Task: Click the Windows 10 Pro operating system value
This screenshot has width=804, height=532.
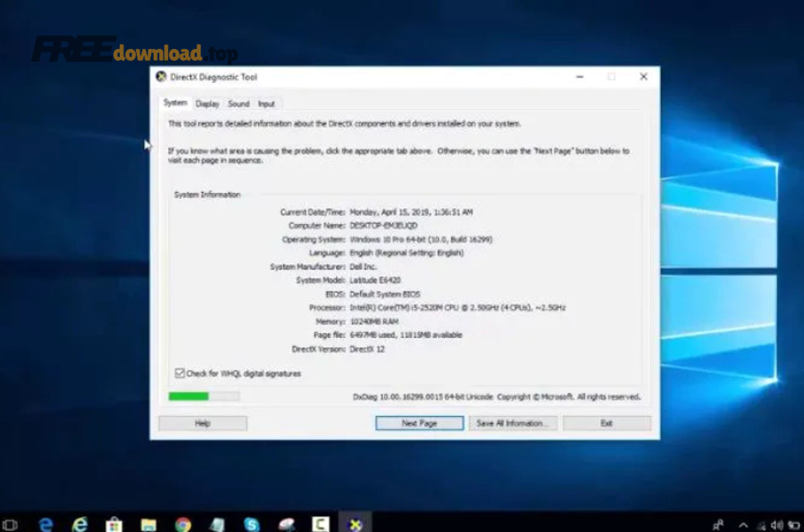Action: pos(421,239)
